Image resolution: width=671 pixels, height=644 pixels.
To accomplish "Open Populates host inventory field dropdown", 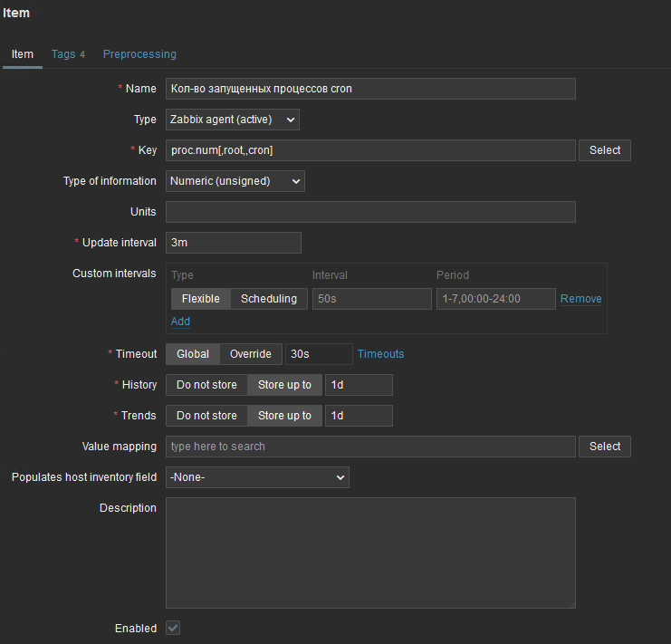I will click(x=257, y=477).
